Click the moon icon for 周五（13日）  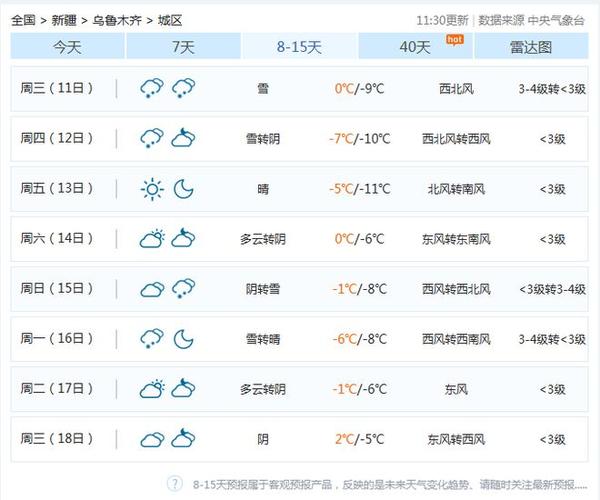pos(183,189)
